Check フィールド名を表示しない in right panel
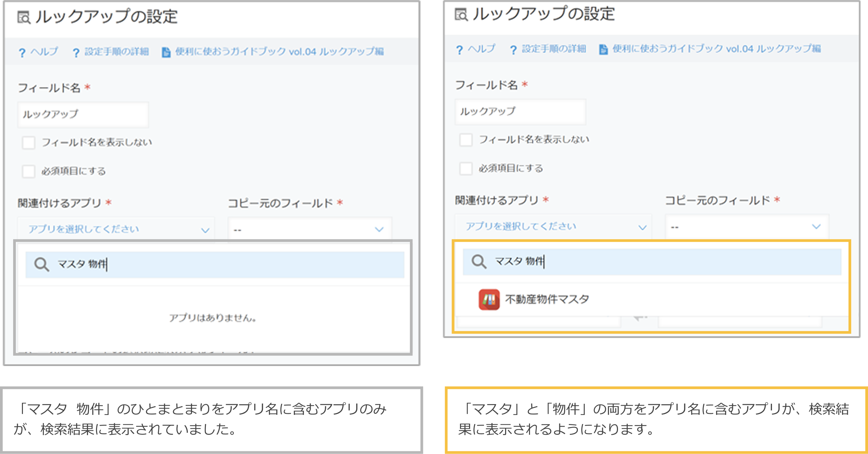This screenshot has width=868, height=454. tap(466, 140)
